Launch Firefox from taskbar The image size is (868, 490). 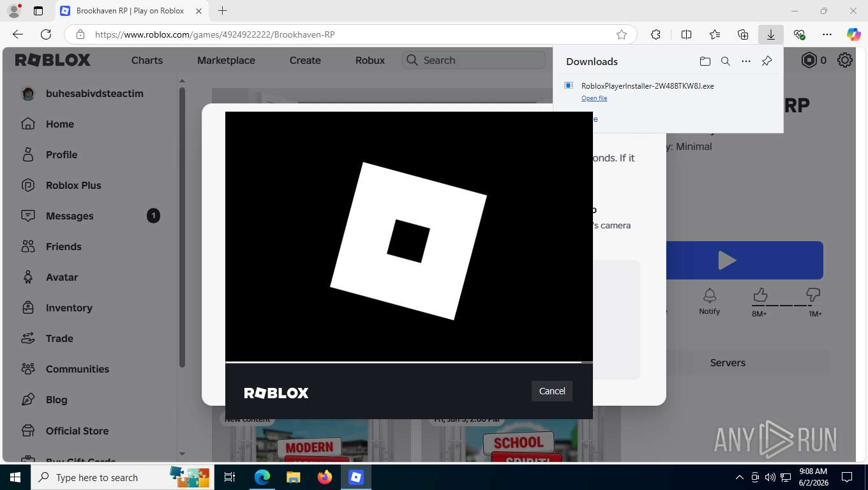(325, 477)
